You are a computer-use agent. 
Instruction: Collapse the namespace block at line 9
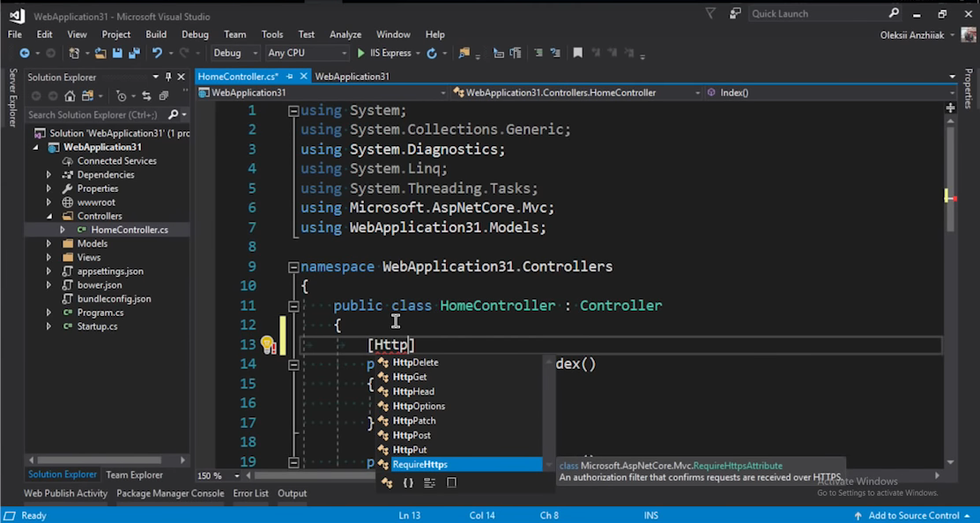(293, 267)
